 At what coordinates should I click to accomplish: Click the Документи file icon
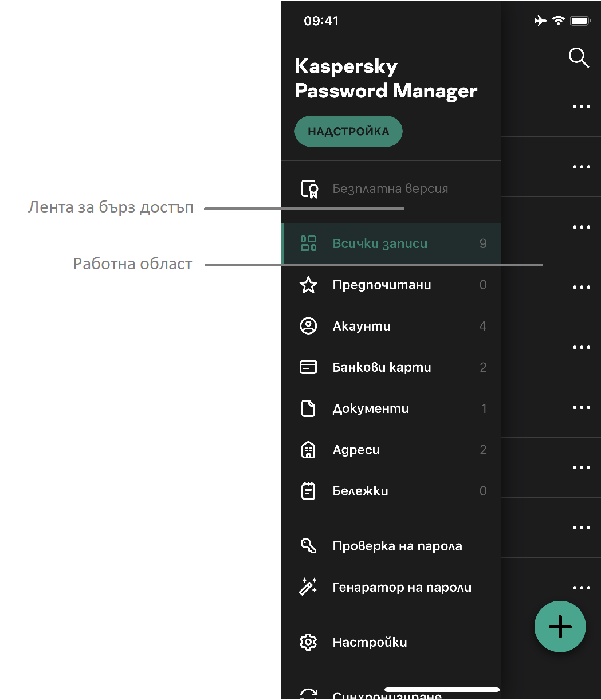308,408
